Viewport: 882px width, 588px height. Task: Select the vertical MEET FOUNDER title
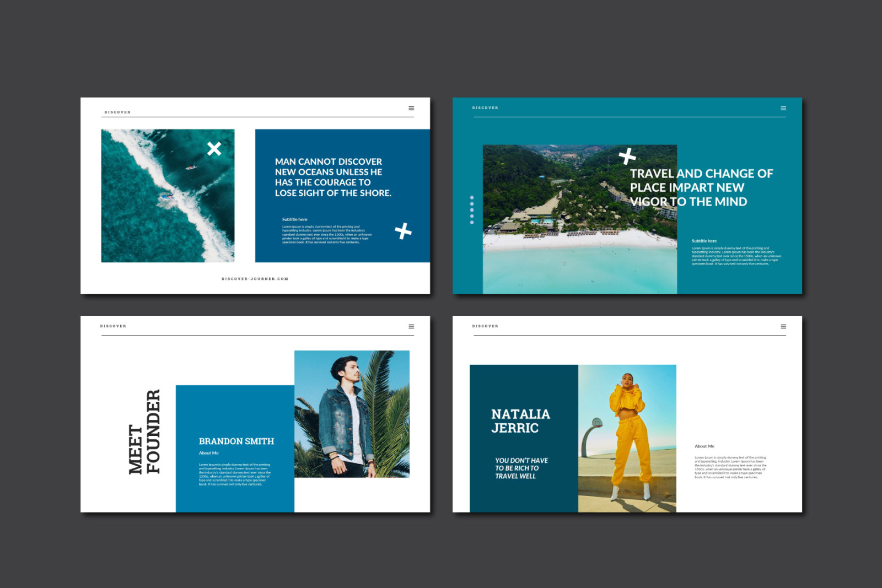tap(144, 431)
